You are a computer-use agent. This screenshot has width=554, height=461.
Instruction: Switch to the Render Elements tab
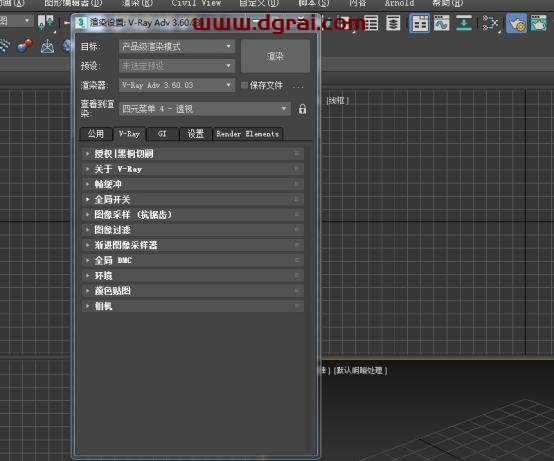click(x=248, y=134)
